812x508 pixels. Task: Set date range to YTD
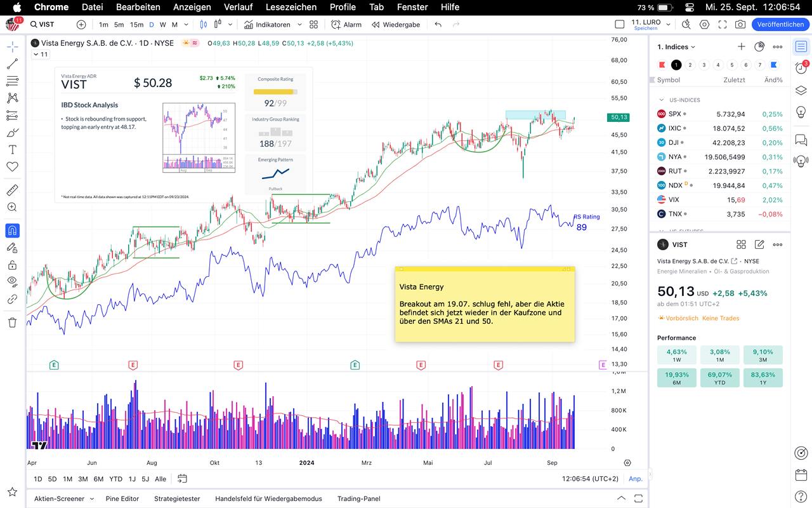click(x=115, y=479)
